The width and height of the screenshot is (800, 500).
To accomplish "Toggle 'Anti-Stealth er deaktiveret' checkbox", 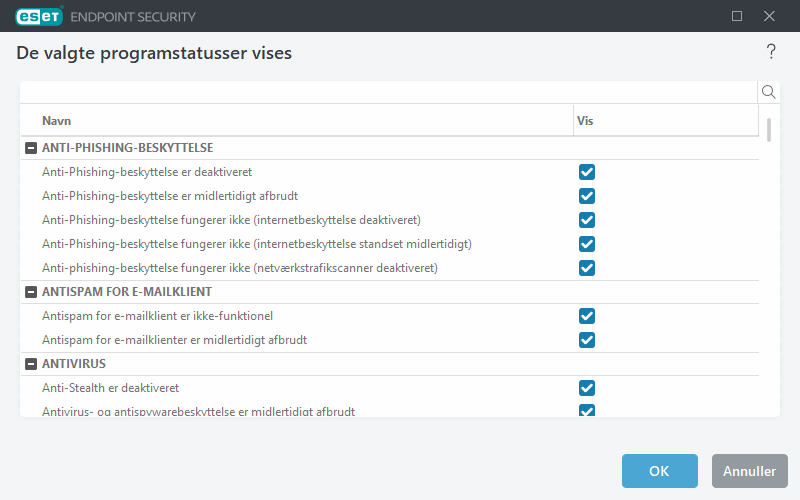I will 587,388.
